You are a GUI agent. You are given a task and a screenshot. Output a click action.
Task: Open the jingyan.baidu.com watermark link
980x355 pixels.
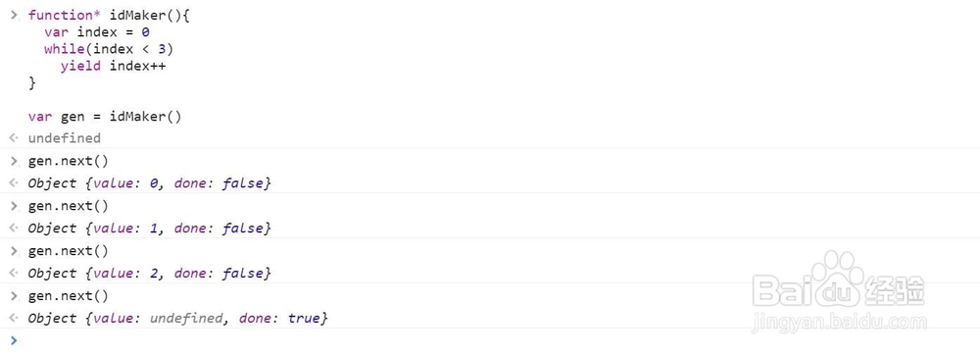(840, 322)
